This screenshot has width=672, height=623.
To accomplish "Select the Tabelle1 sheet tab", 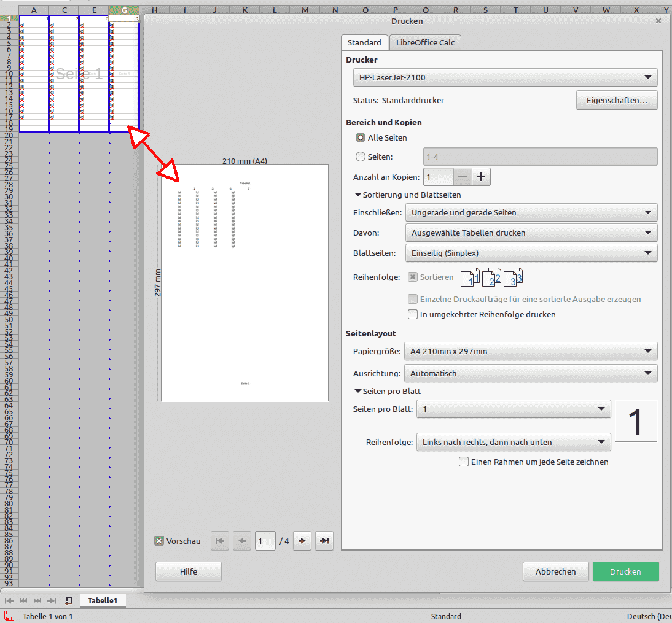I will (103, 601).
